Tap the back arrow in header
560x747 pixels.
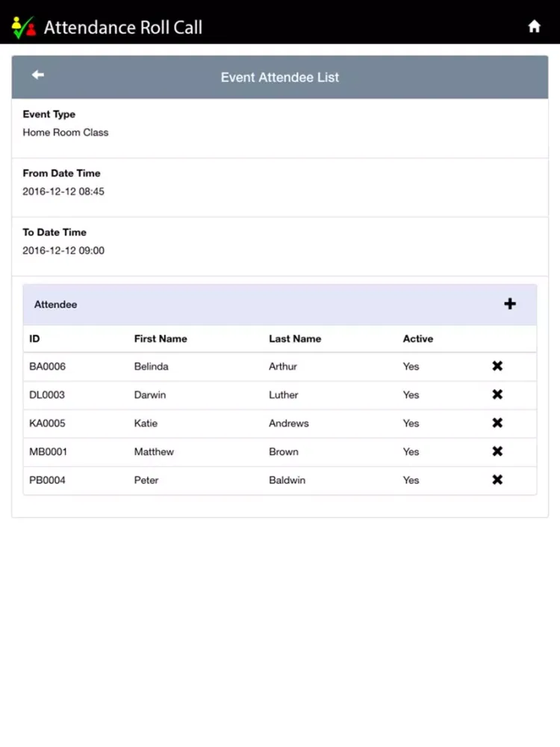38,75
